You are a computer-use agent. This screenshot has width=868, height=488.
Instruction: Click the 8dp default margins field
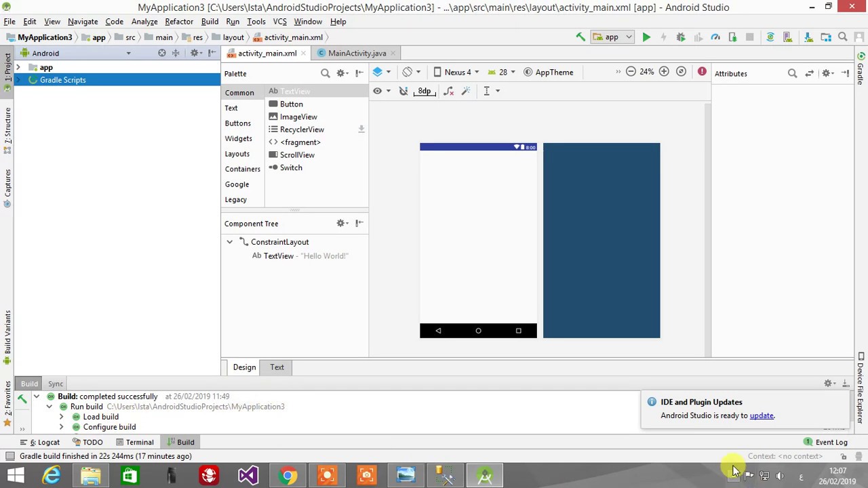point(425,91)
